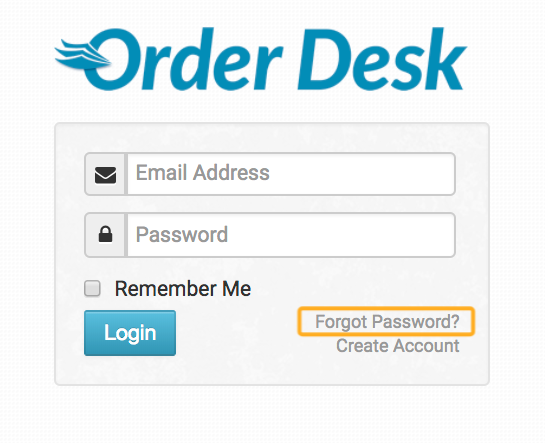Focus the Email Address input field
The height and width of the screenshot is (443, 545).
click(x=291, y=174)
